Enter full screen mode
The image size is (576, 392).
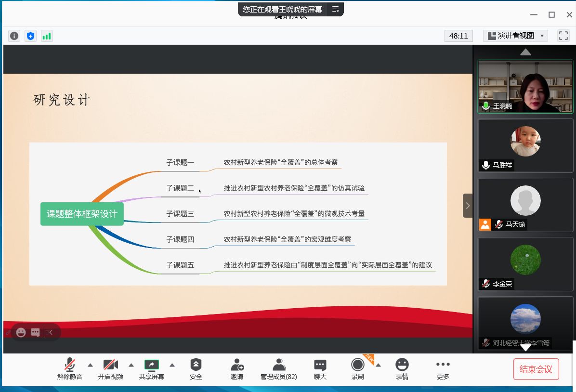coord(563,36)
